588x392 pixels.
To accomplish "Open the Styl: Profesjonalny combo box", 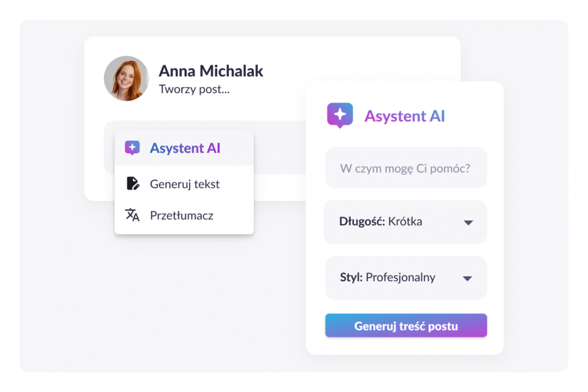I will coord(406,278).
